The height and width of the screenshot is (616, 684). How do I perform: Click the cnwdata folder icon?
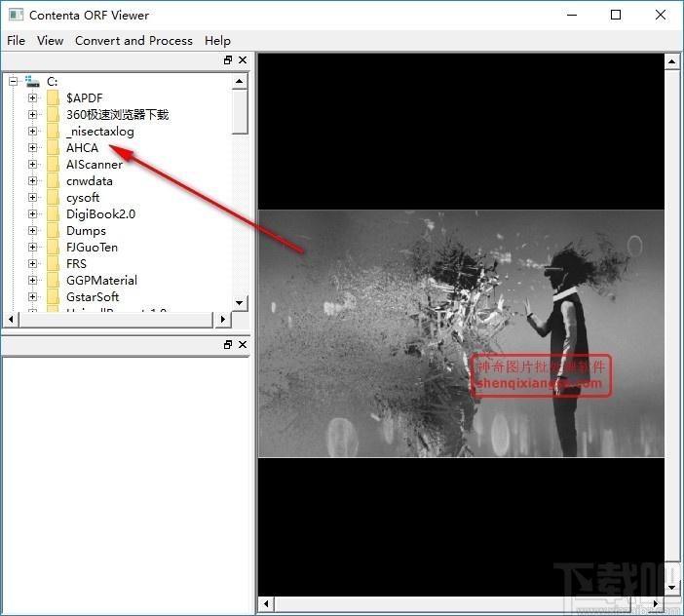point(53,180)
